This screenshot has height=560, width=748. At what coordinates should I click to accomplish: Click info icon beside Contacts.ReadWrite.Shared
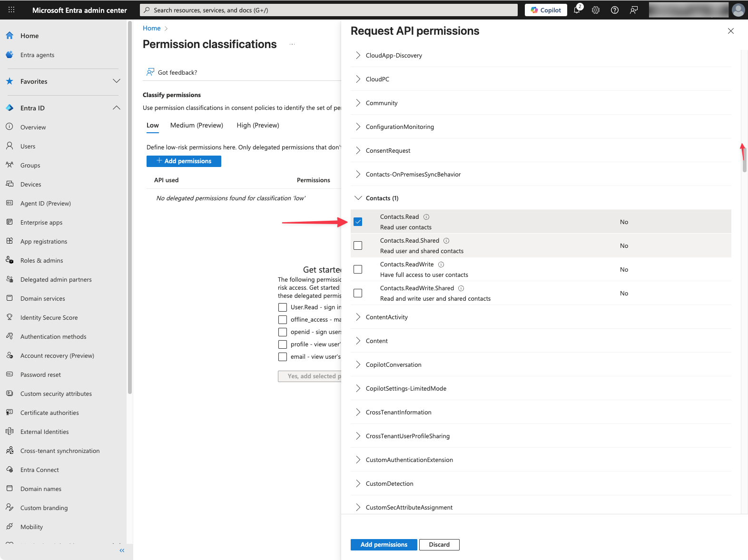[x=461, y=288]
